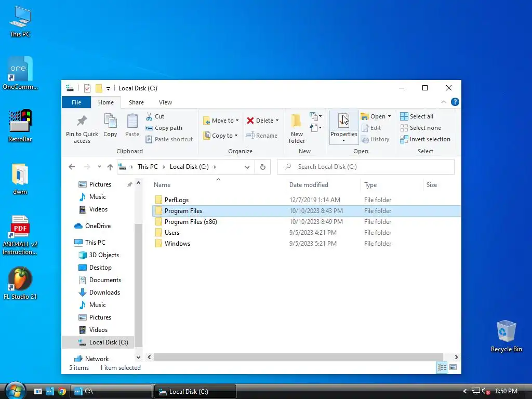Open the History command in ribbon
Image resolution: width=532 pixels, height=399 pixels.
[375, 139]
